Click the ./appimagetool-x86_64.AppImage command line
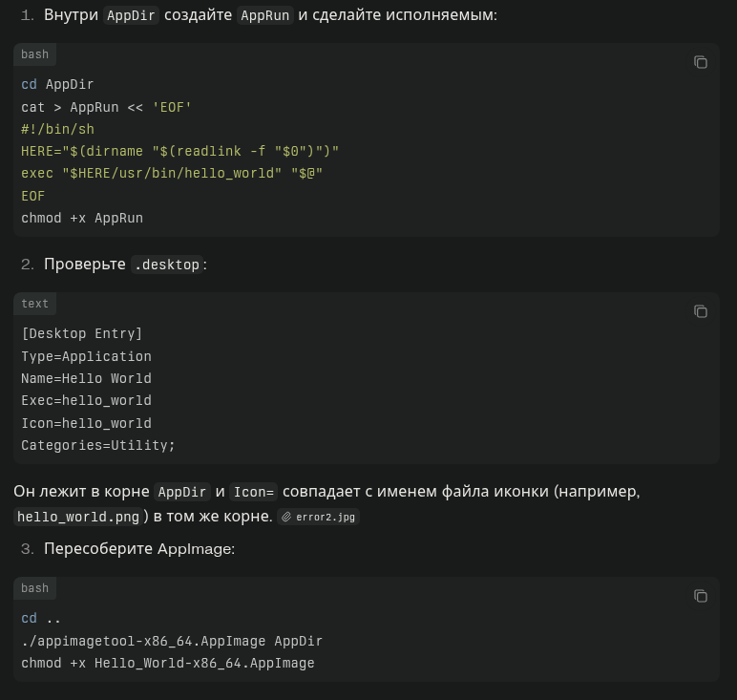 click(172, 641)
